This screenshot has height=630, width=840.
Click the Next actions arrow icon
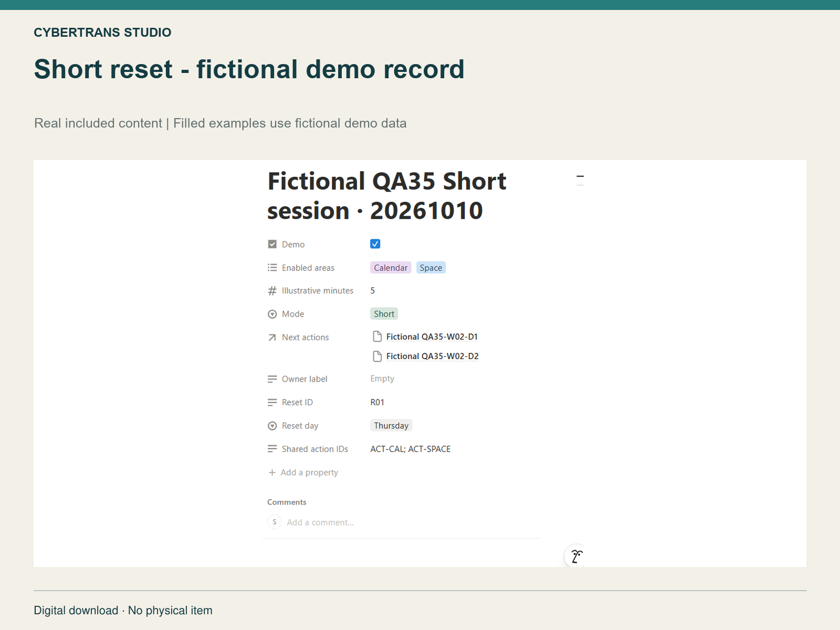point(272,338)
